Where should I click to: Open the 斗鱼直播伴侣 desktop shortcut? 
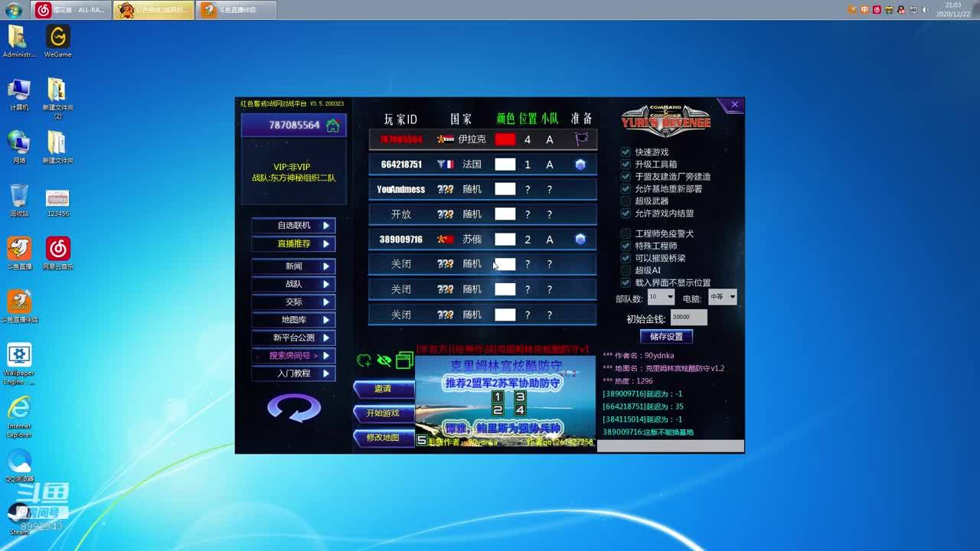pyautogui.click(x=19, y=306)
